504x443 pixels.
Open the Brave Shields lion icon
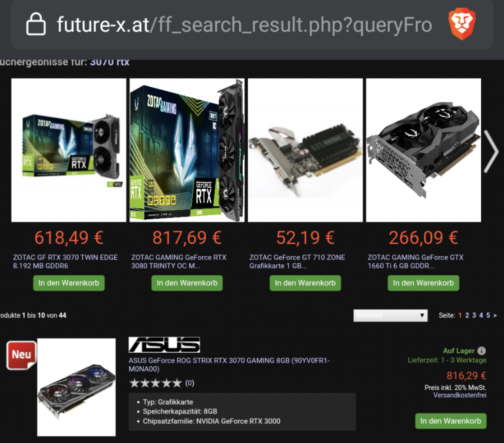point(462,25)
